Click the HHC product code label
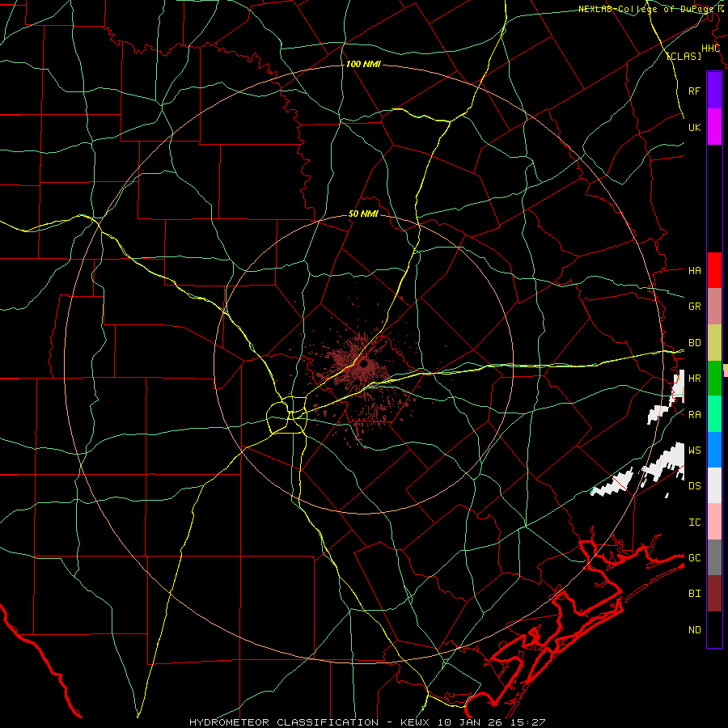 click(x=710, y=49)
